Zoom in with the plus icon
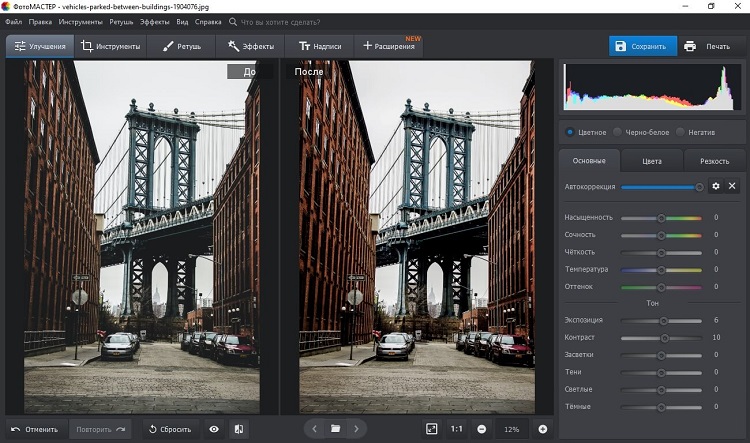This screenshot has width=750, height=443. pyautogui.click(x=543, y=429)
